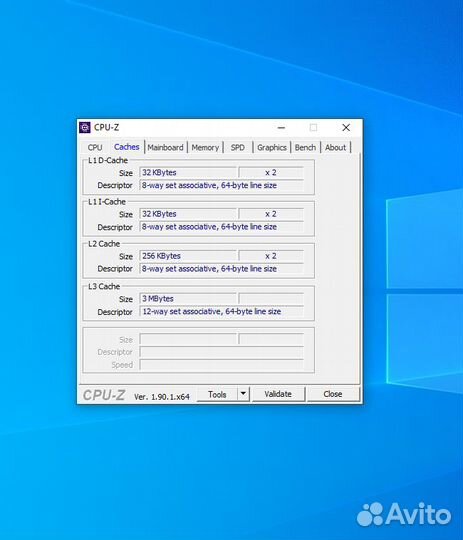Expand the Tools dropdown arrow
The width and height of the screenshot is (463, 540).
[x=243, y=394]
